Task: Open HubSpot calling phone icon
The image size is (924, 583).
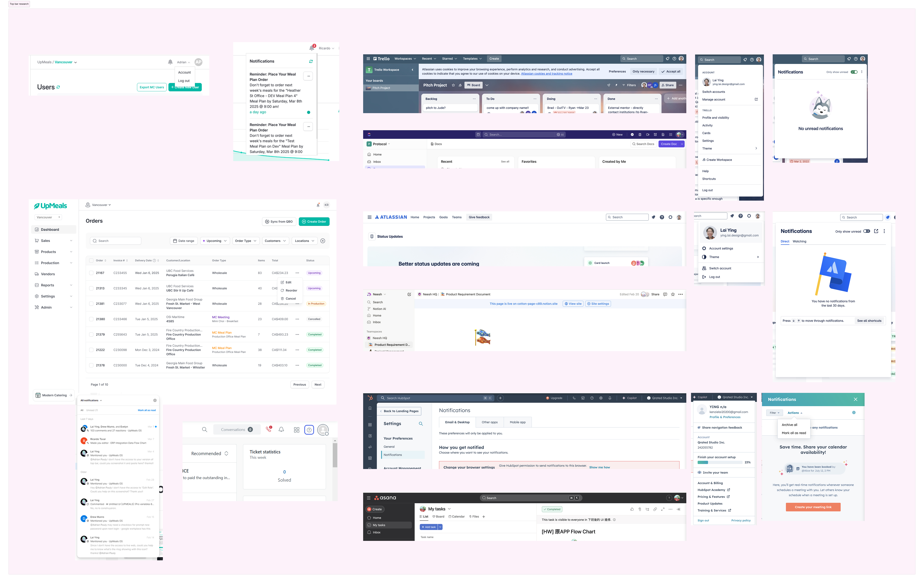Action: (574, 398)
